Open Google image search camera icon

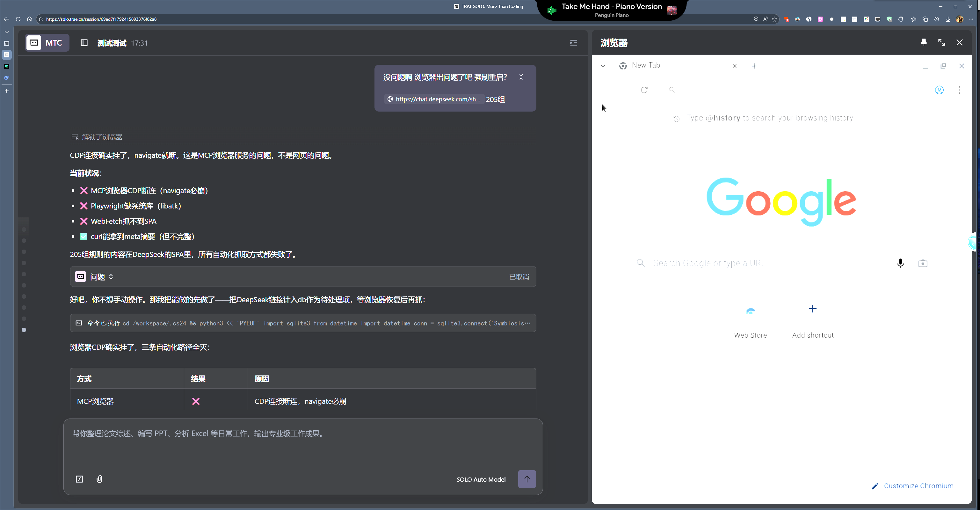[x=923, y=263]
